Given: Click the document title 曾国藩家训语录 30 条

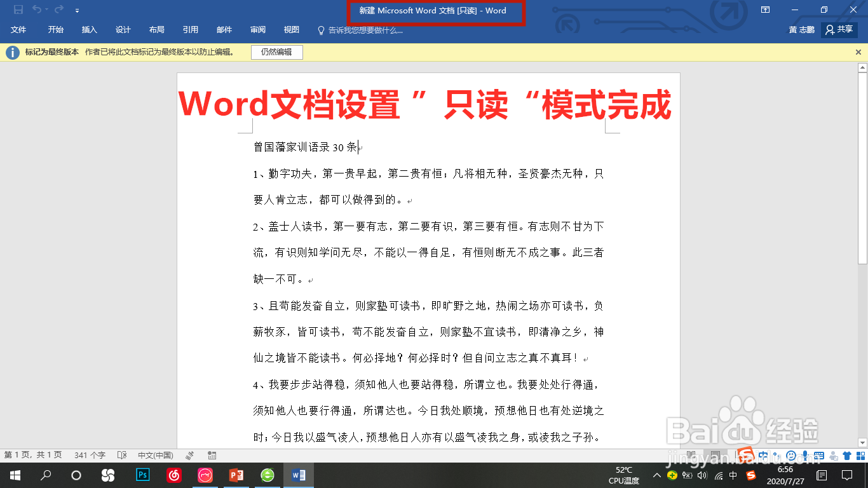Looking at the screenshot, I should [306, 147].
